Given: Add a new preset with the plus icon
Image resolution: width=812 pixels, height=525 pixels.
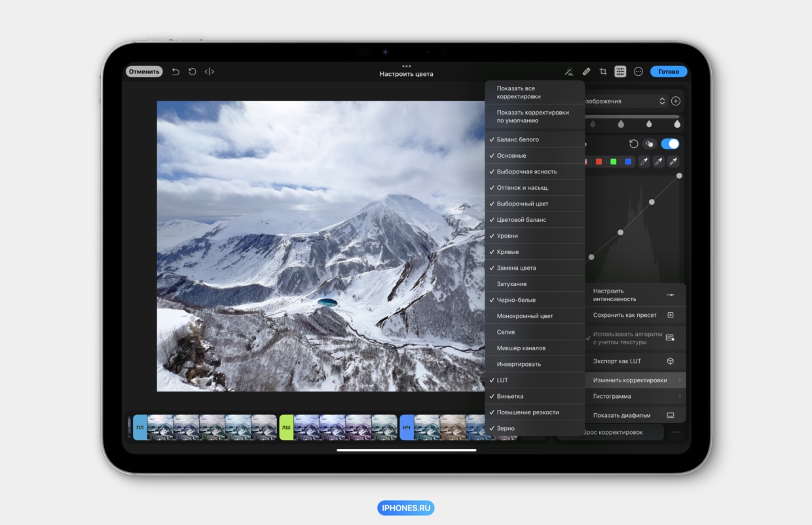Looking at the screenshot, I should click(x=676, y=101).
